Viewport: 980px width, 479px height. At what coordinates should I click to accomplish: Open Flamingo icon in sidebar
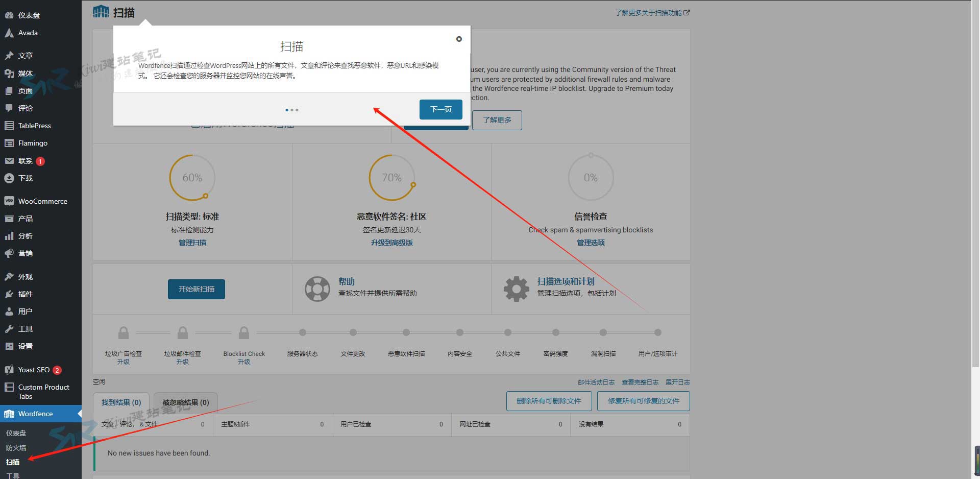pos(9,143)
